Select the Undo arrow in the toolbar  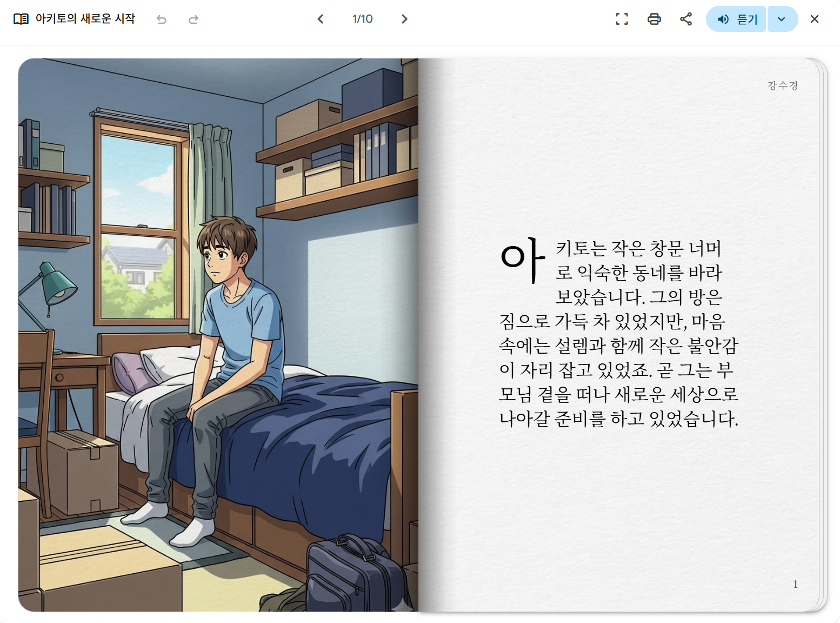click(161, 18)
